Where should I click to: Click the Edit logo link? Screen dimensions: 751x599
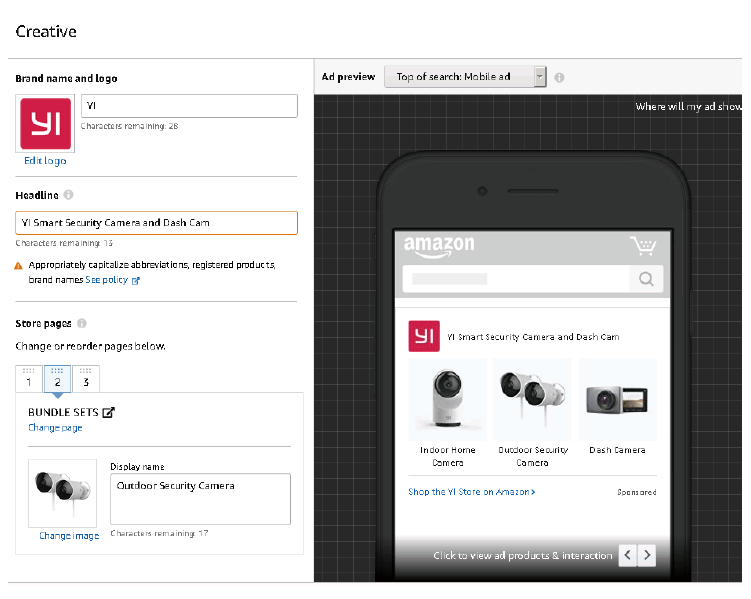[x=46, y=161]
